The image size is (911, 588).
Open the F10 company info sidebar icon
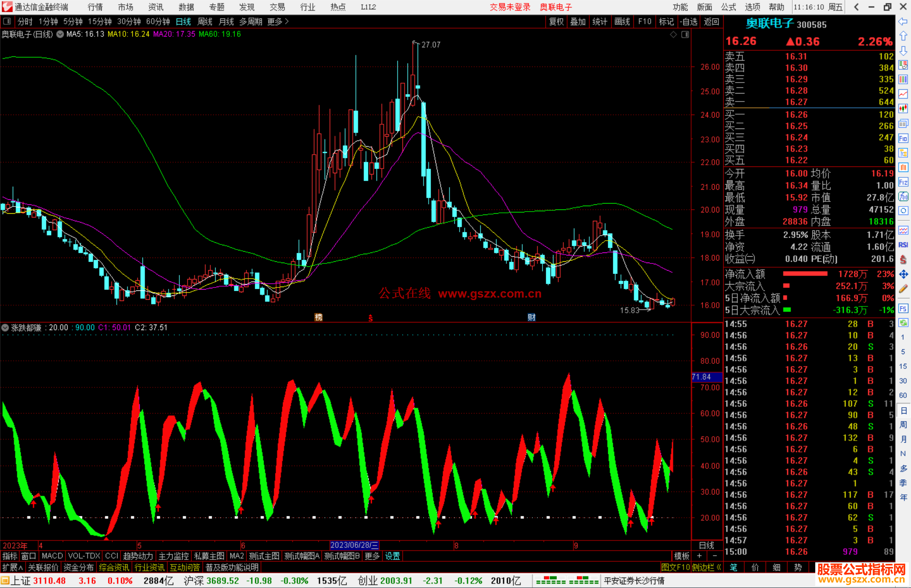(x=903, y=138)
